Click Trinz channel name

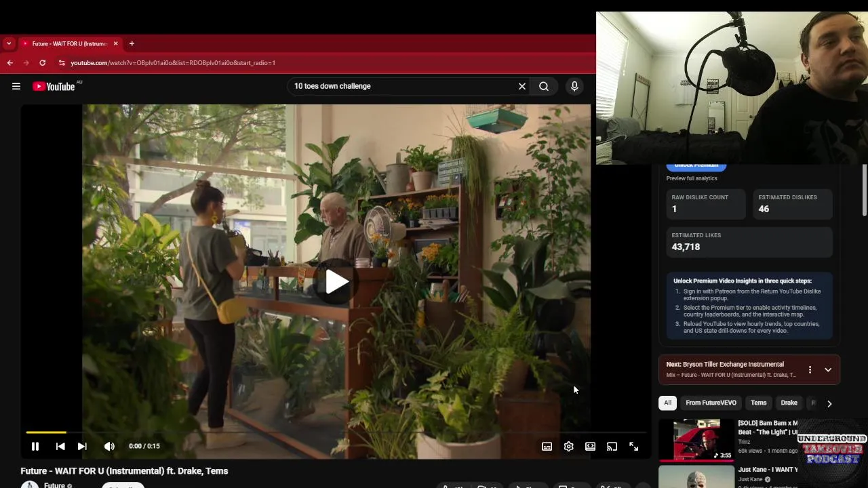coord(744,442)
